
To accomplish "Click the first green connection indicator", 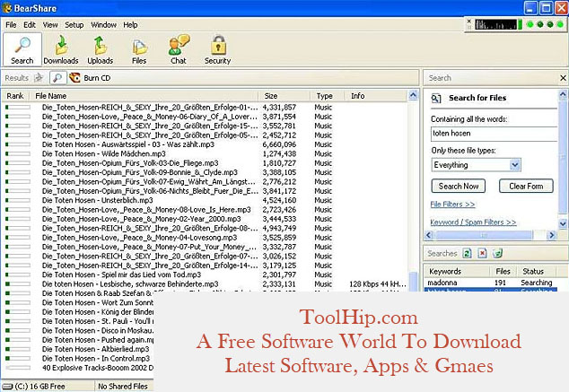I will [530, 24].
